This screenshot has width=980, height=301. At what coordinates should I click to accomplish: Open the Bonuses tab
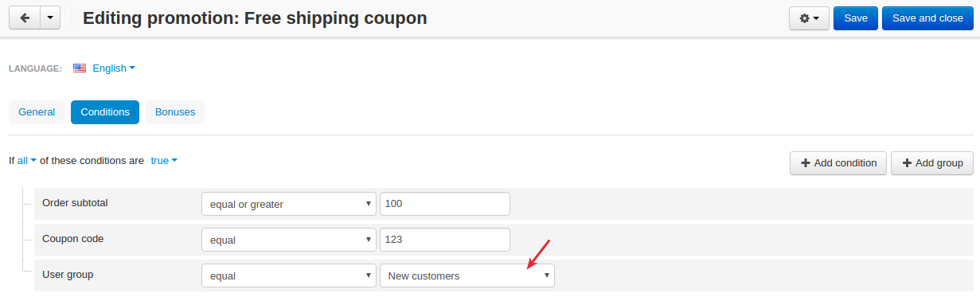coord(175,112)
